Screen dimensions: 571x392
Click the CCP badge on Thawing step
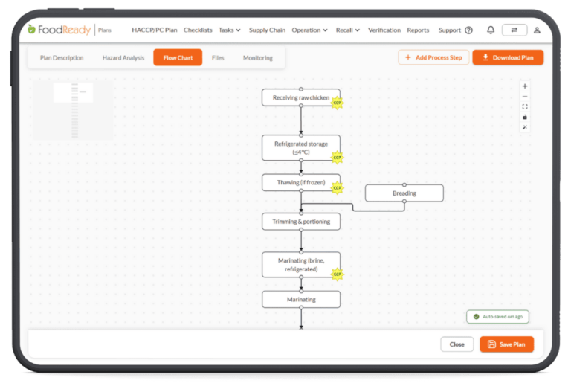pyautogui.click(x=338, y=188)
